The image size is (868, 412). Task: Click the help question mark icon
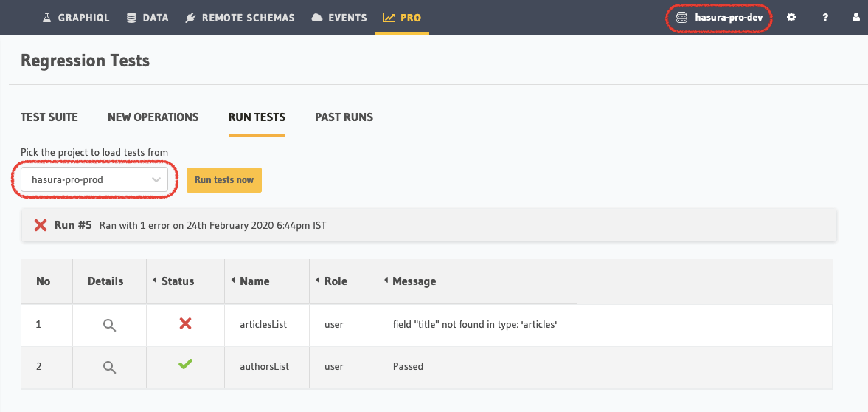point(825,17)
